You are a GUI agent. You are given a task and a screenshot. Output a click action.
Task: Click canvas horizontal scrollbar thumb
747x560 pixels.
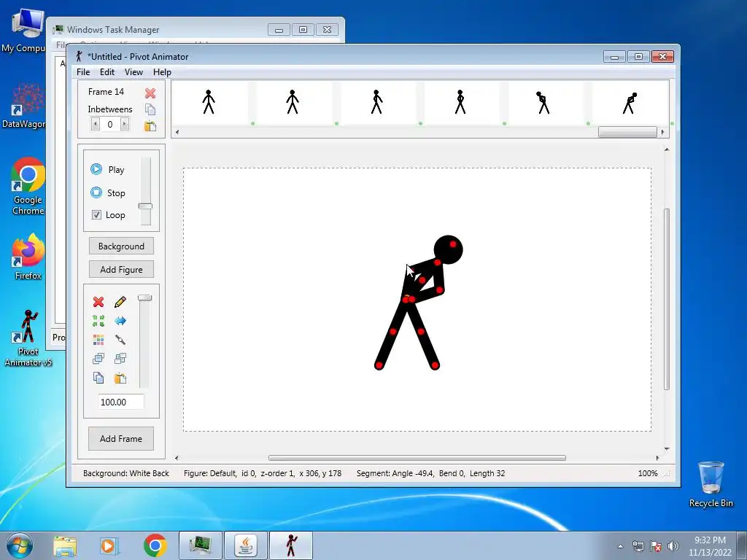pos(417,458)
